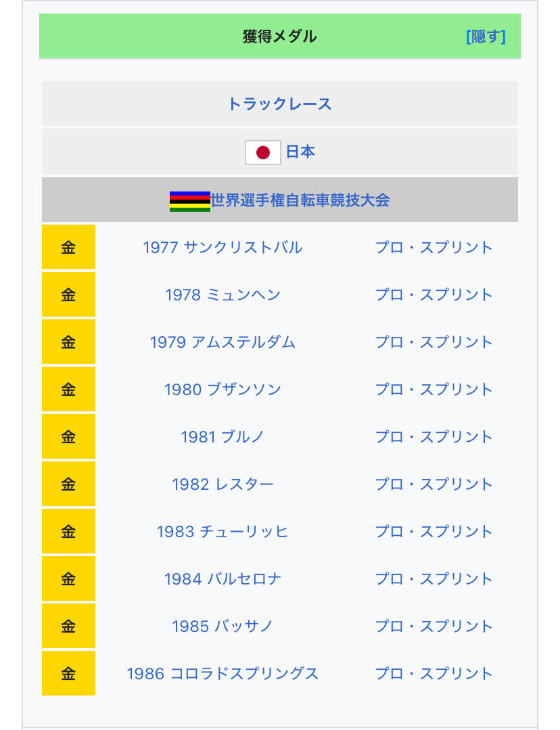Open 1980 ブザンソン link
Image resolution: width=560 pixels, height=730 pixels.
[x=223, y=389]
